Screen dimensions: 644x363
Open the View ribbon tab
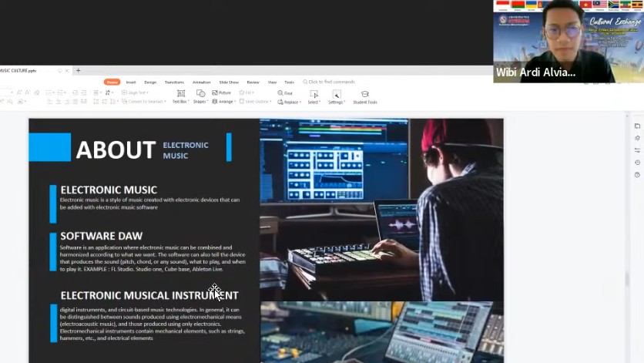(272, 82)
